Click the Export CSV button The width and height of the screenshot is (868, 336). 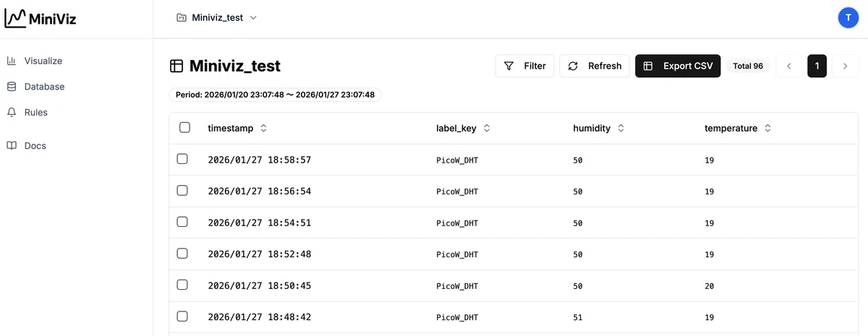click(x=678, y=66)
